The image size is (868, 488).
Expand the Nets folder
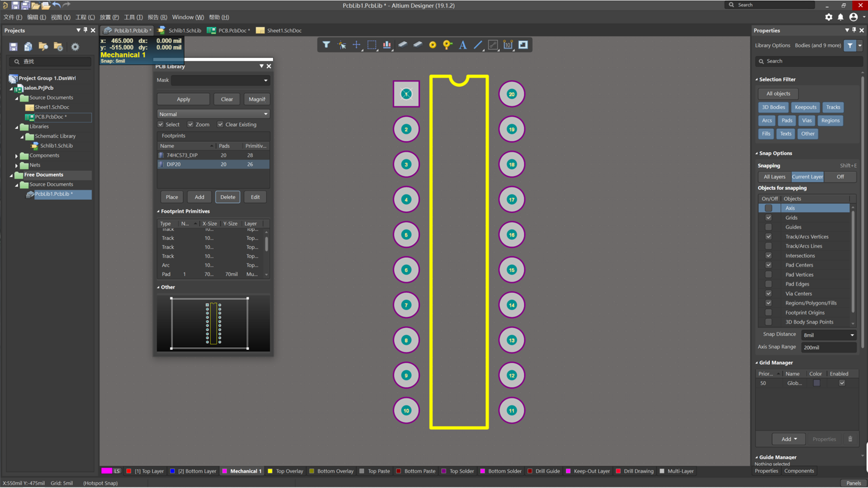tap(17, 166)
